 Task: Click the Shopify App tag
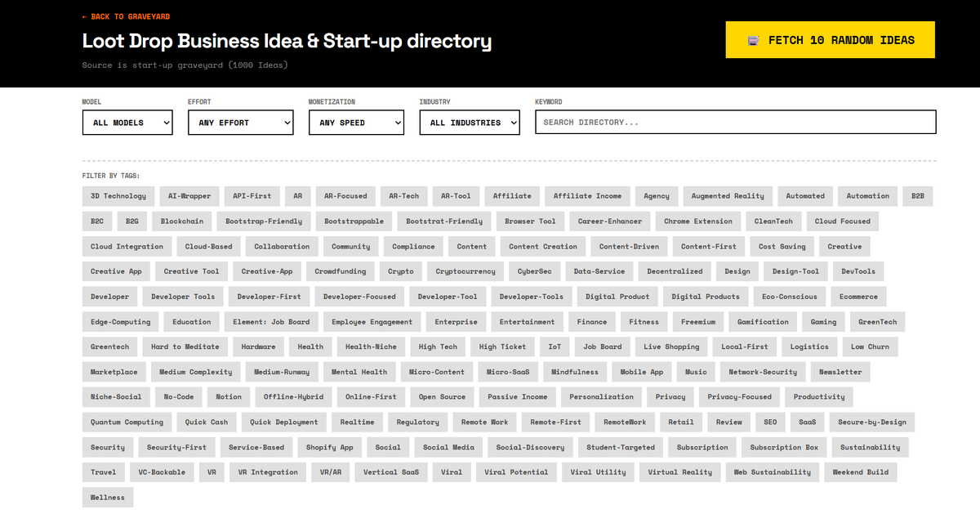pyautogui.click(x=330, y=448)
